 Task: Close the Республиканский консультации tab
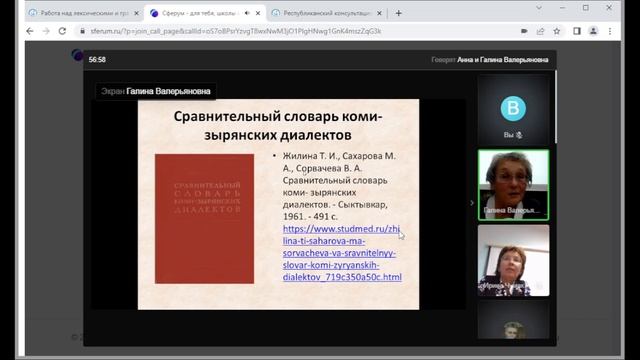(x=379, y=13)
